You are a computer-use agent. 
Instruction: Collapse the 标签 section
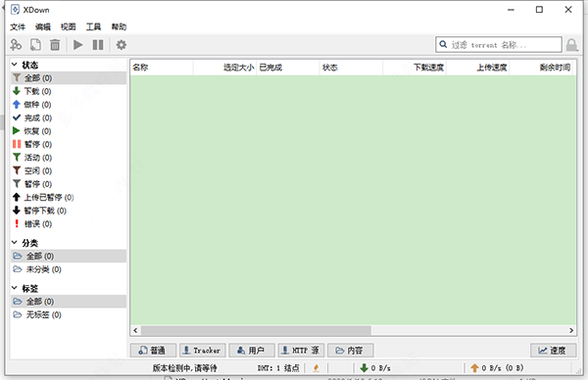(15, 288)
